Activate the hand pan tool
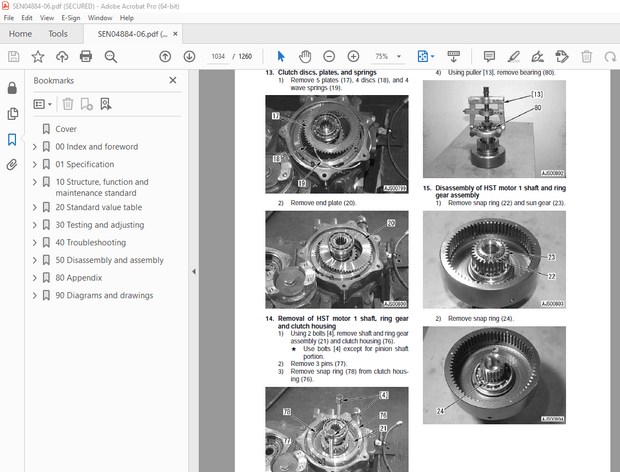 305,57
